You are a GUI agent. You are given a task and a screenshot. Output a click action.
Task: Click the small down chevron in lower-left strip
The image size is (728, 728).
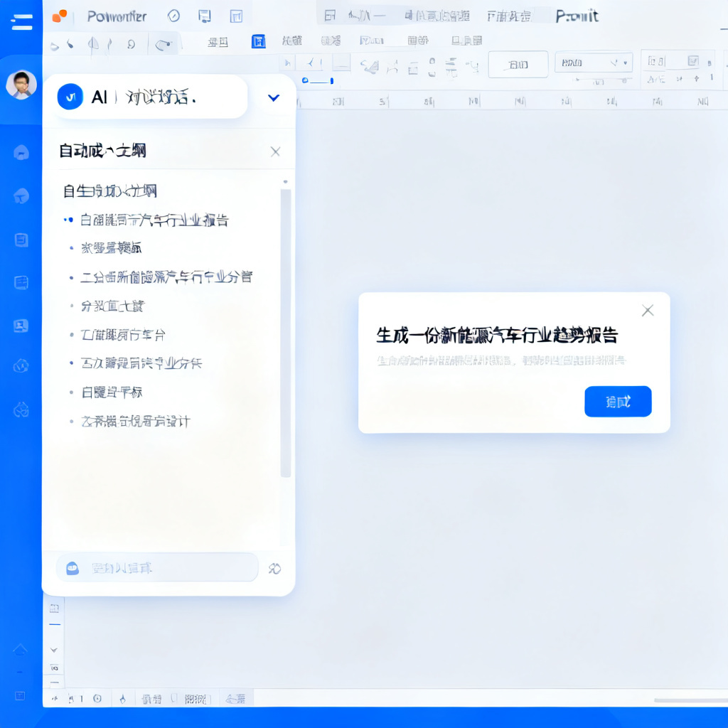point(54,650)
